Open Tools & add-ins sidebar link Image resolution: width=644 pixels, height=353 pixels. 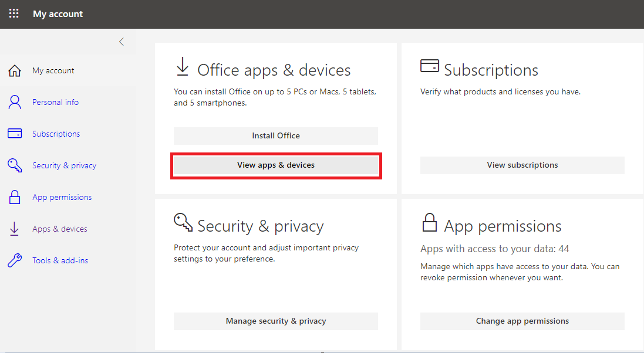click(x=60, y=260)
